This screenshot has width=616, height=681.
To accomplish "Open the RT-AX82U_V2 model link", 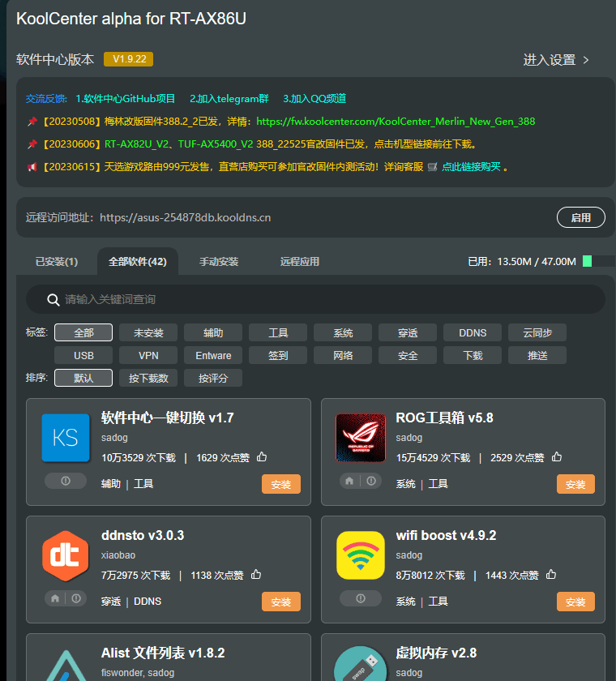I will [x=136, y=143].
